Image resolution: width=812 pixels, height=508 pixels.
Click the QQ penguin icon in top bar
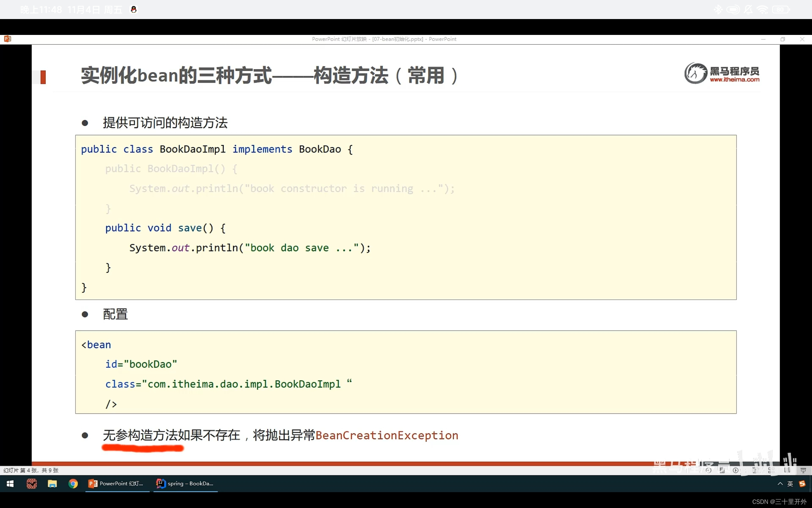(x=134, y=10)
